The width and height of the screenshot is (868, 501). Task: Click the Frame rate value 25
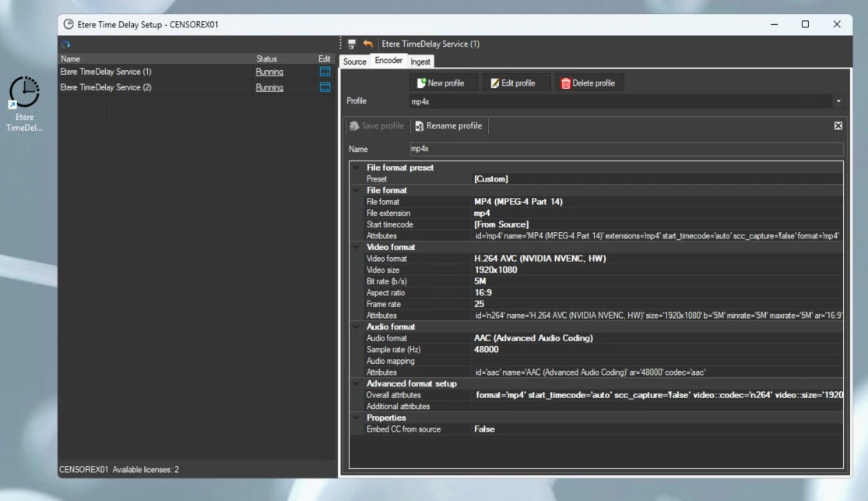point(479,304)
